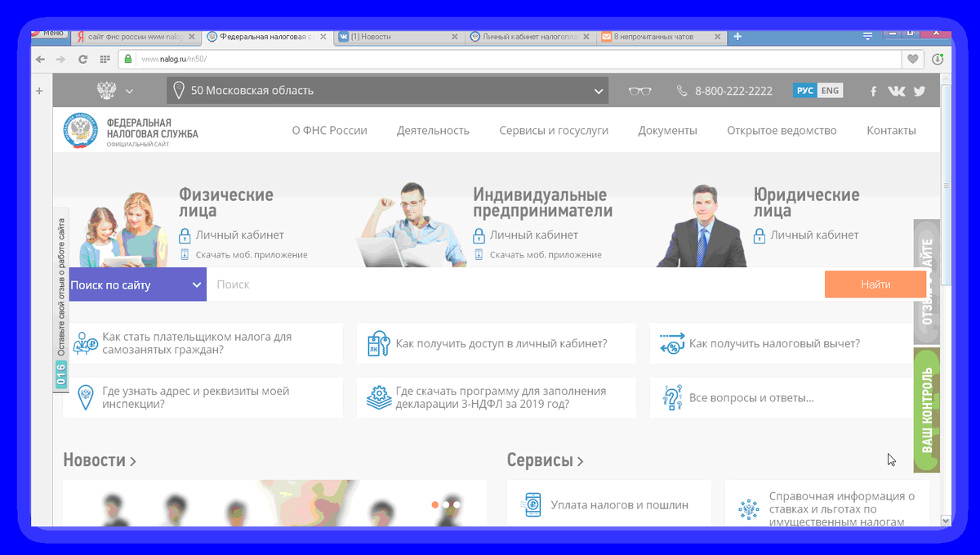Open the О ФНС России menu
980x555 pixels.
click(x=329, y=131)
